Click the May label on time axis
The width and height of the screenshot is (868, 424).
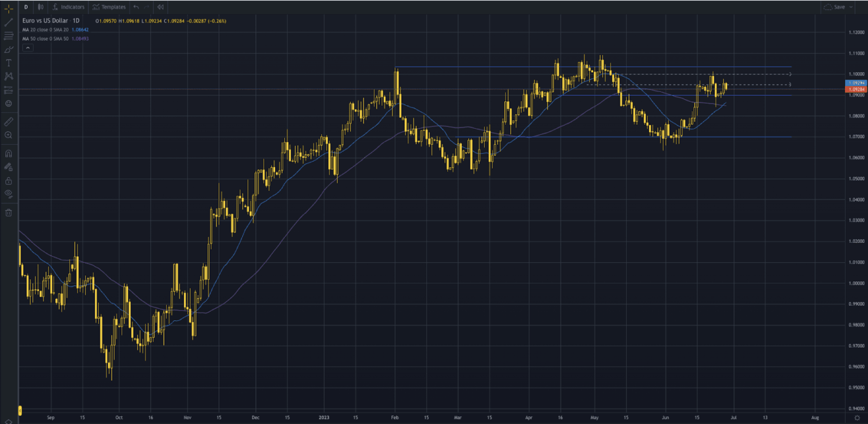[594, 418]
